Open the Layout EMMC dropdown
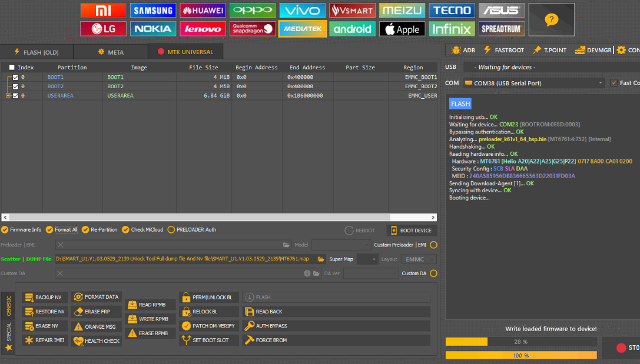Screen dimensions: 640x364 coord(419,259)
